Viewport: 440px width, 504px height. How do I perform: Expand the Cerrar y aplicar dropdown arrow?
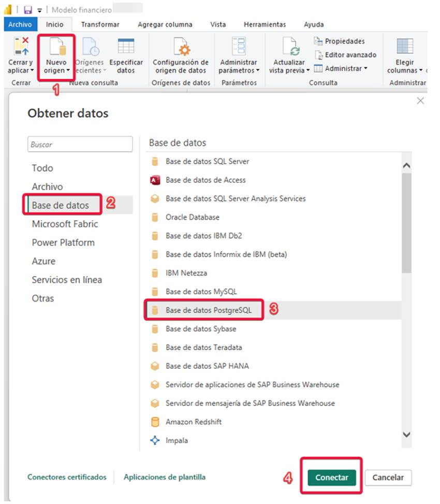(32, 70)
